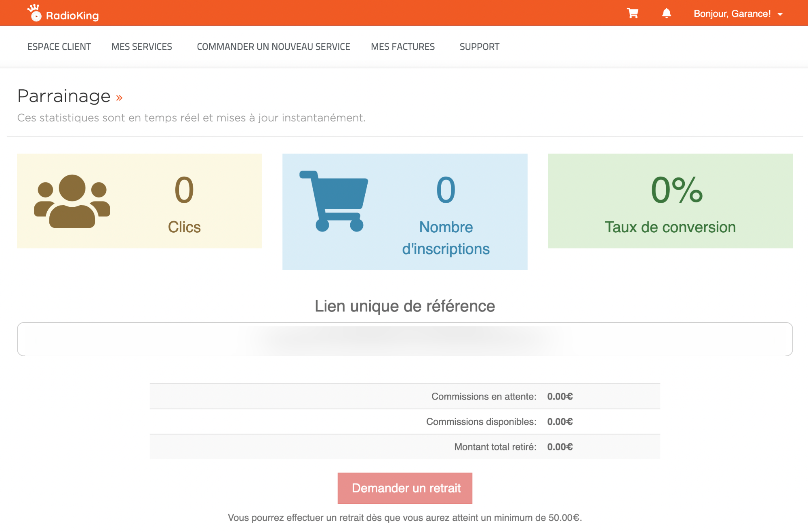Open the Espace Client menu
This screenshot has width=808, height=532.
[59, 47]
